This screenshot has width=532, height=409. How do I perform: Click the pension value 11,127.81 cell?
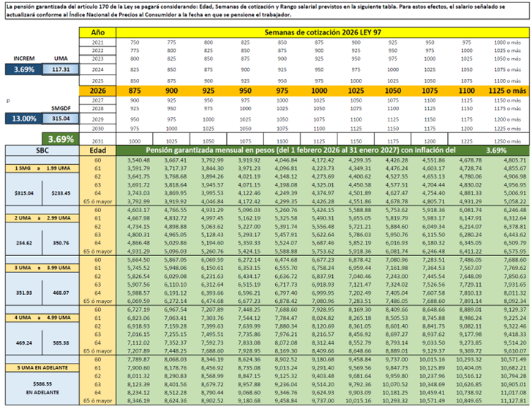coord(513,400)
